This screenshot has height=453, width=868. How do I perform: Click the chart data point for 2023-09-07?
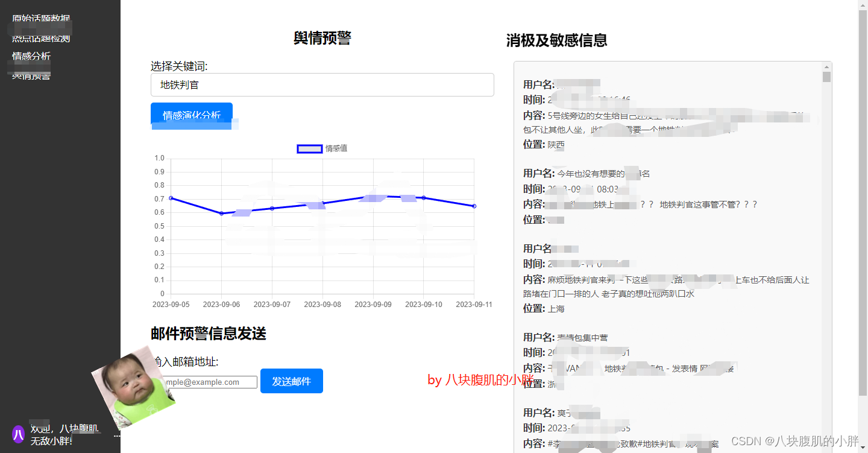(272, 208)
